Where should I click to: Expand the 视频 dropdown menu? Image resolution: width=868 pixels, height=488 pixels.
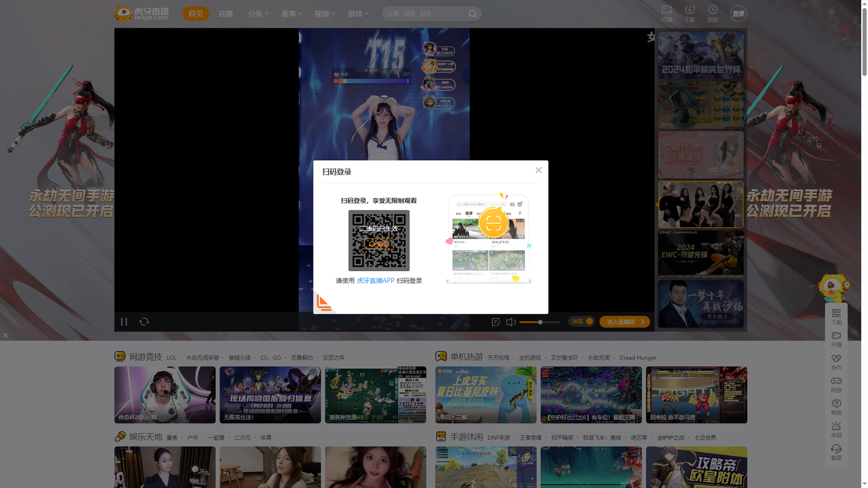coord(324,13)
